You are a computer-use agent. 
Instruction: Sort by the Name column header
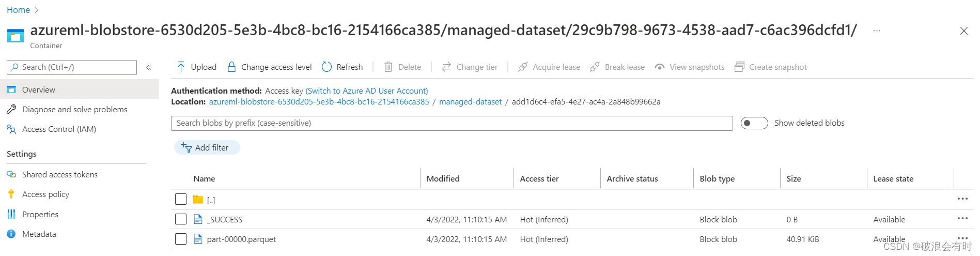click(204, 178)
